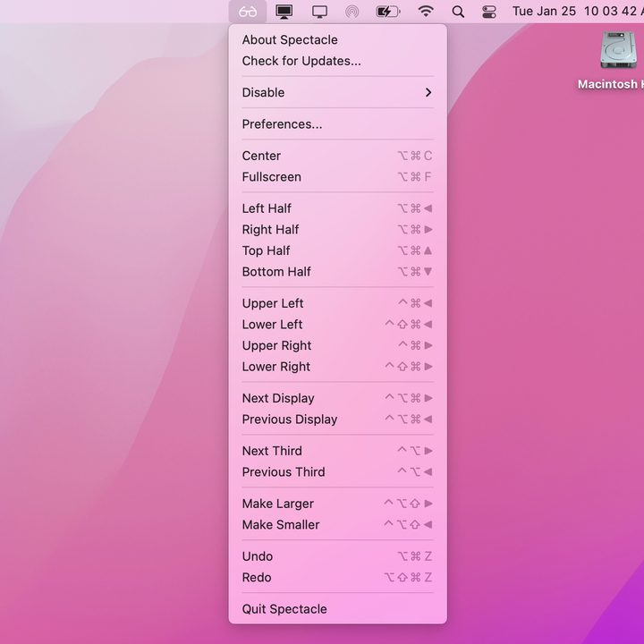Image resolution: width=644 pixels, height=644 pixels.
Task: Open the Wi-Fi menu icon
Action: 426,11
